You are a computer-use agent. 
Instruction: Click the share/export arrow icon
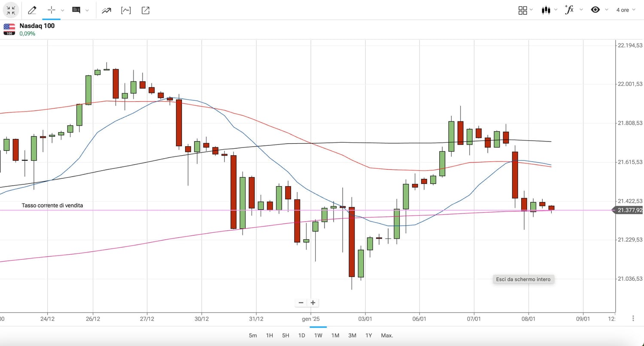pos(146,10)
